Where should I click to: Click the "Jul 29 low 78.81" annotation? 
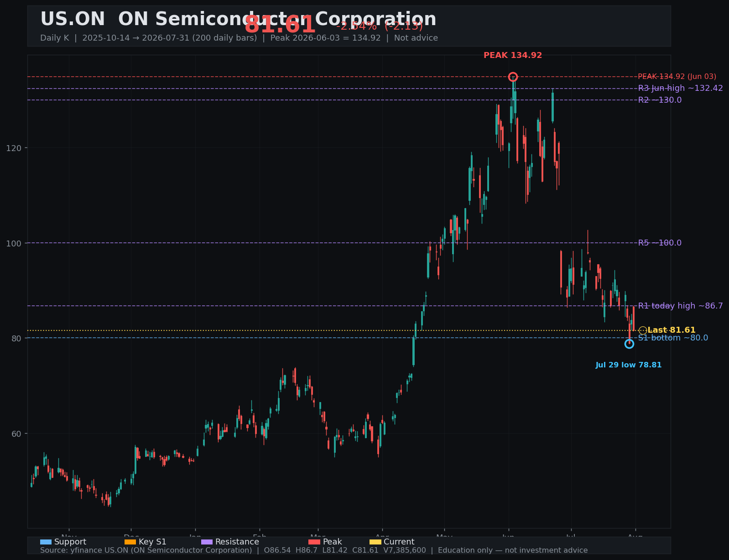point(629,365)
